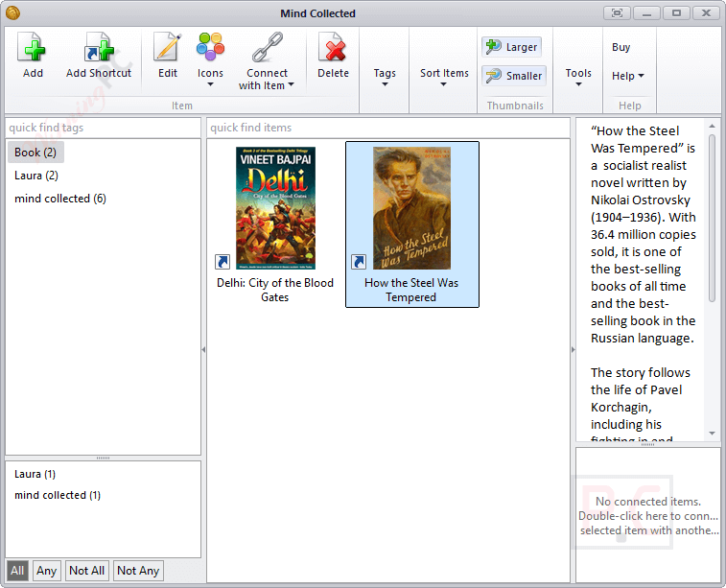Click the No connected items area
This screenshot has height=588, width=726.
pyautogui.click(x=648, y=515)
